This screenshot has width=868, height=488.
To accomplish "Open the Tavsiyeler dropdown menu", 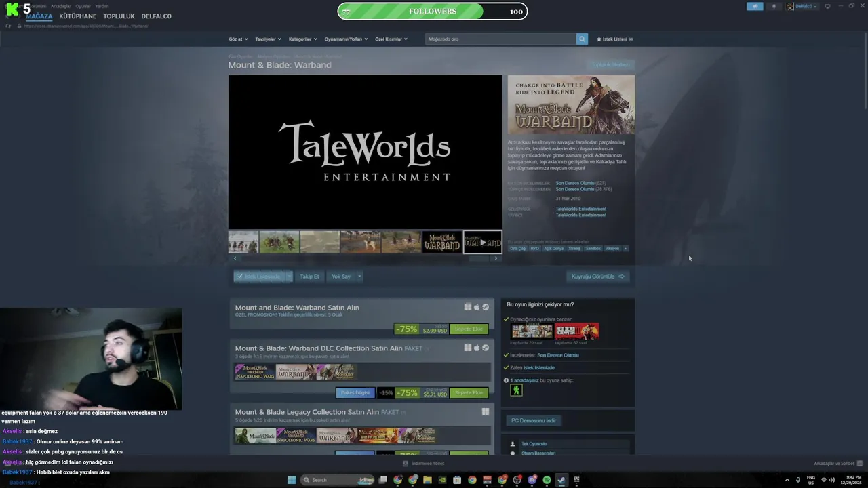I will [268, 39].
